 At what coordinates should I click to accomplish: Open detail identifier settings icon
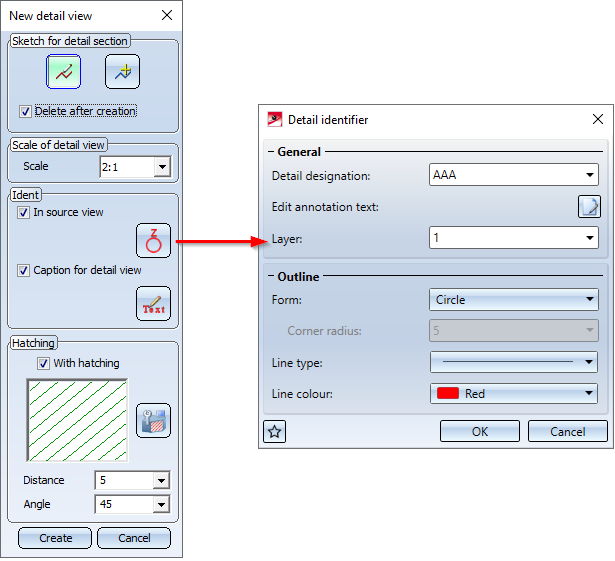(x=153, y=240)
